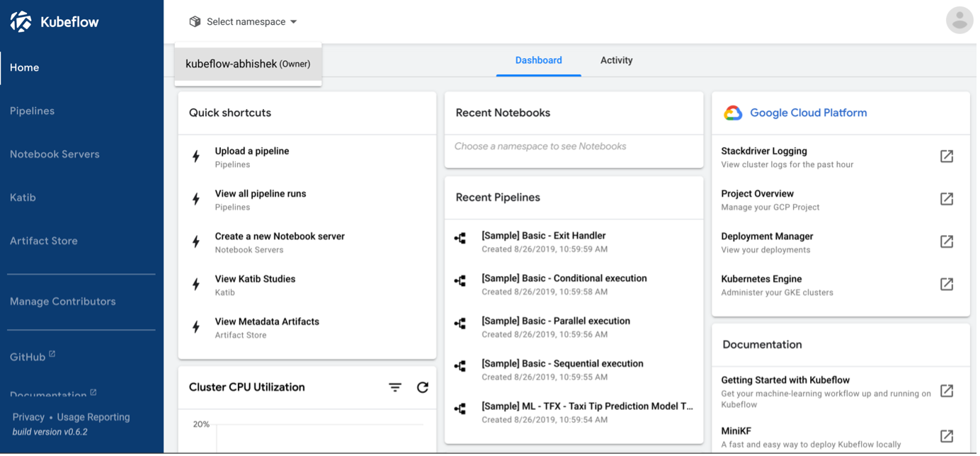Open Pipelines in the sidebar
Viewport: 980px width, 456px height.
click(x=32, y=111)
